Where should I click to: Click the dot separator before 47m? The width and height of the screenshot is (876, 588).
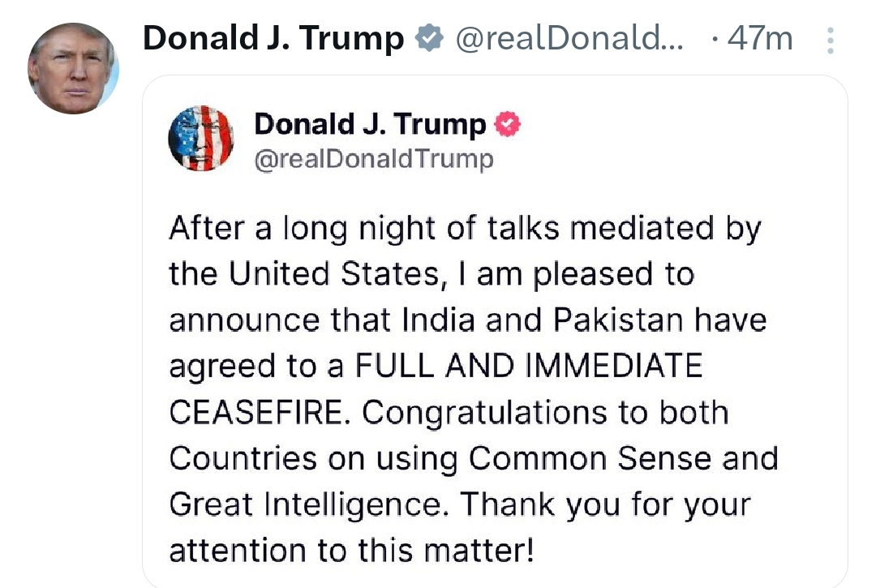(715, 39)
